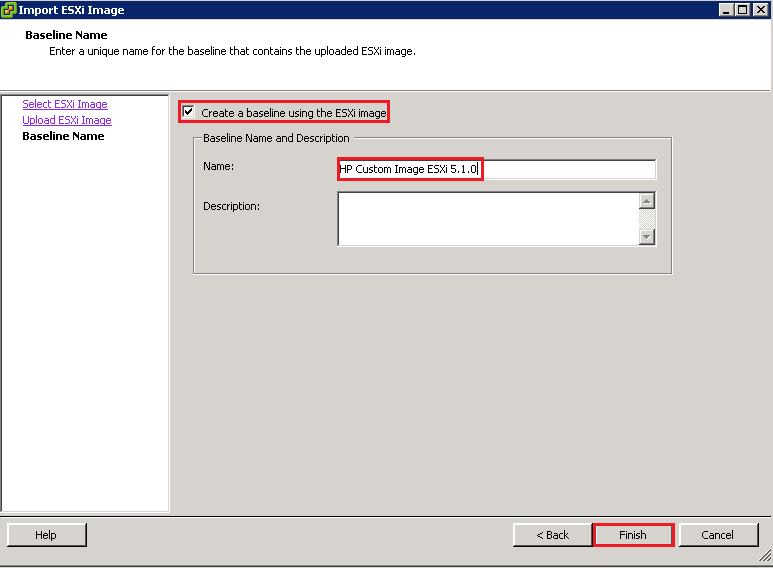Go back with the < Back button

point(552,535)
